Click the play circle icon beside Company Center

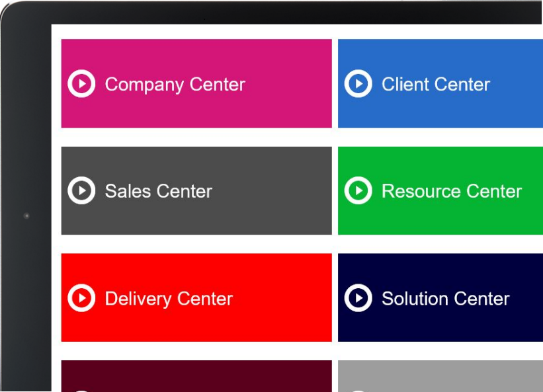tap(81, 84)
